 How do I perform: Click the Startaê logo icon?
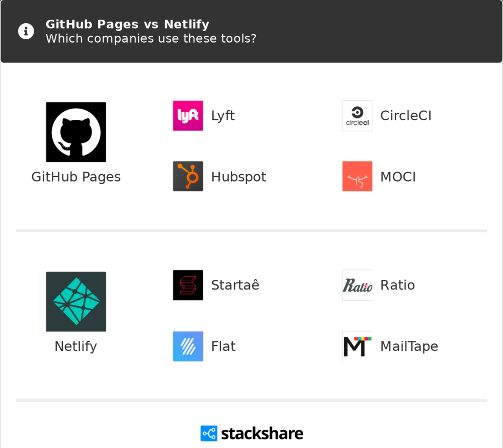[x=188, y=285]
